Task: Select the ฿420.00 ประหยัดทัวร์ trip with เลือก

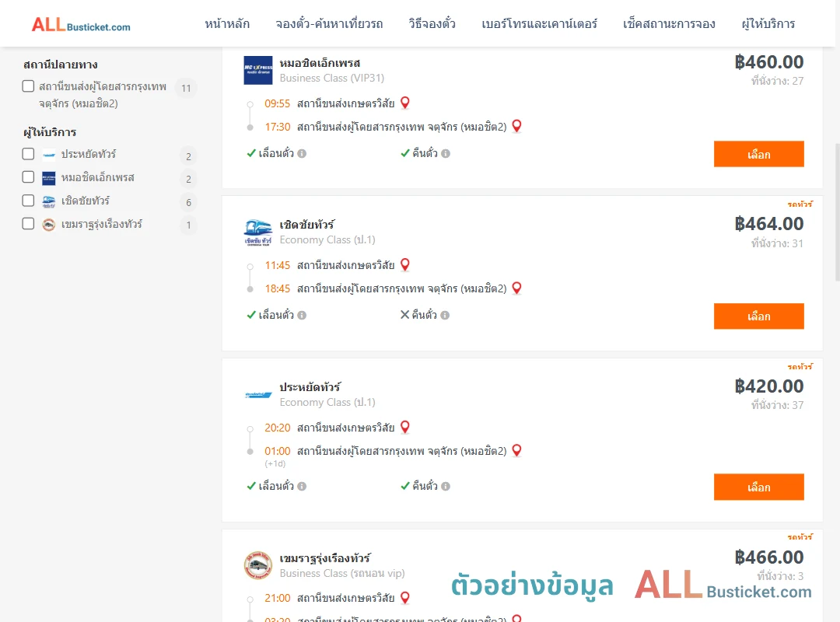Action: point(758,487)
